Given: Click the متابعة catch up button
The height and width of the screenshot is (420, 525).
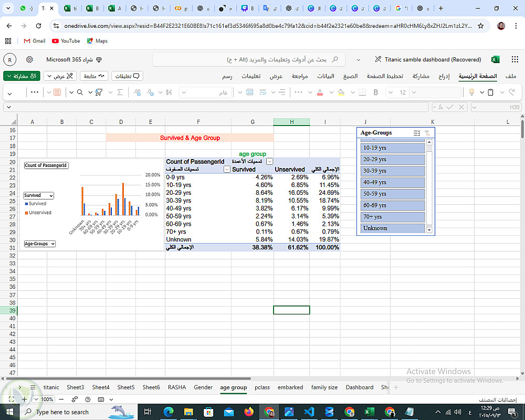Looking at the screenshot, I should coord(94,76).
